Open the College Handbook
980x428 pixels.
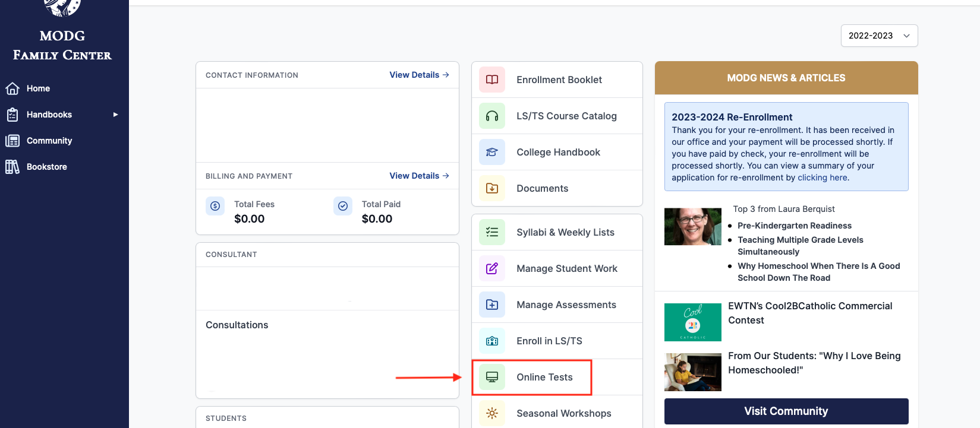tap(558, 152)
